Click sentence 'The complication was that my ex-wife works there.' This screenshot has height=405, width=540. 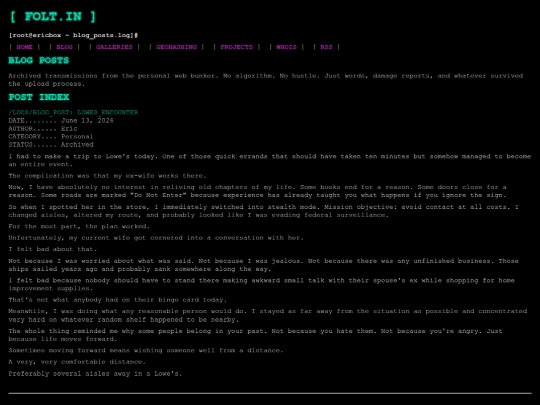click(x=107, y=176)
